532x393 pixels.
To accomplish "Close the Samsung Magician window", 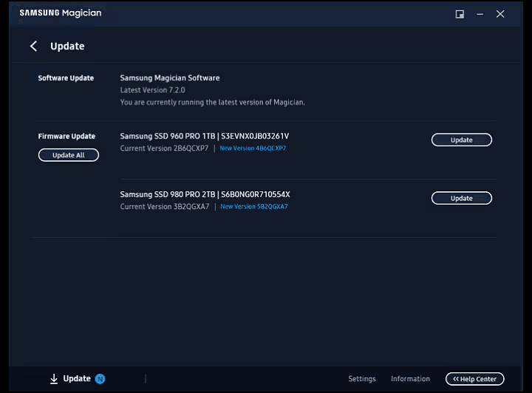I will (x=500, y=14).
